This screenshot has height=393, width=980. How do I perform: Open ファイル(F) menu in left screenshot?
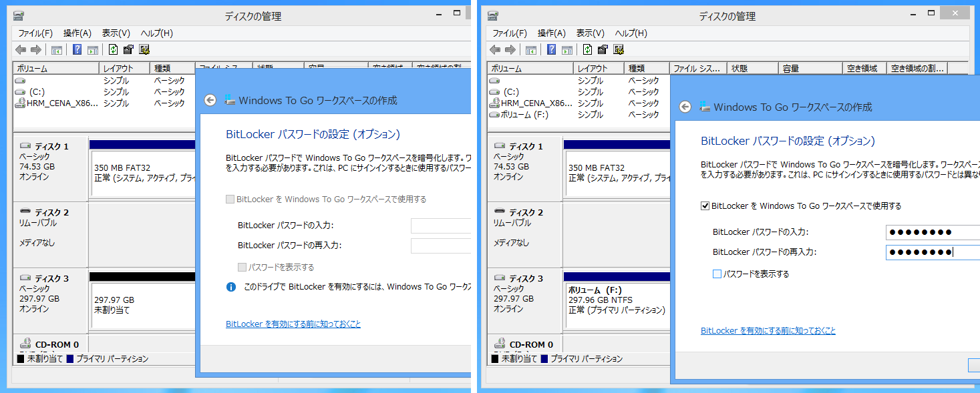click(35, 33)
